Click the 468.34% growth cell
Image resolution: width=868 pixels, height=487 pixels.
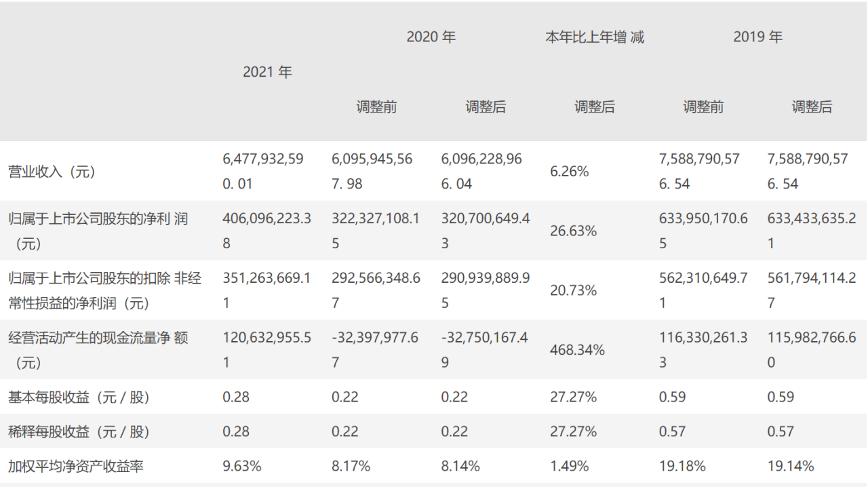point(577,350)
